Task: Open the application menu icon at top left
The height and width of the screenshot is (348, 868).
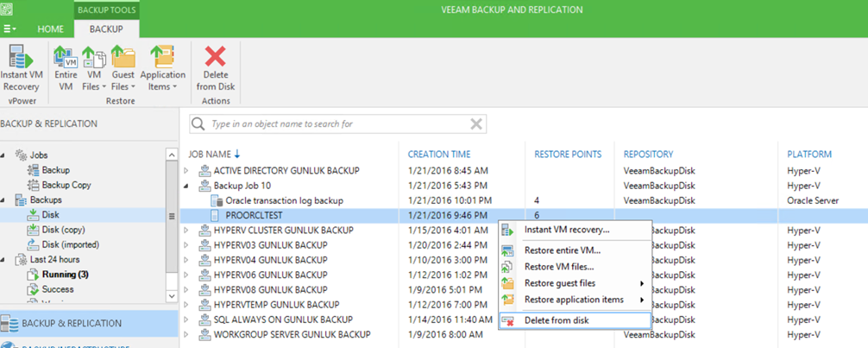Action: (12, 28)
